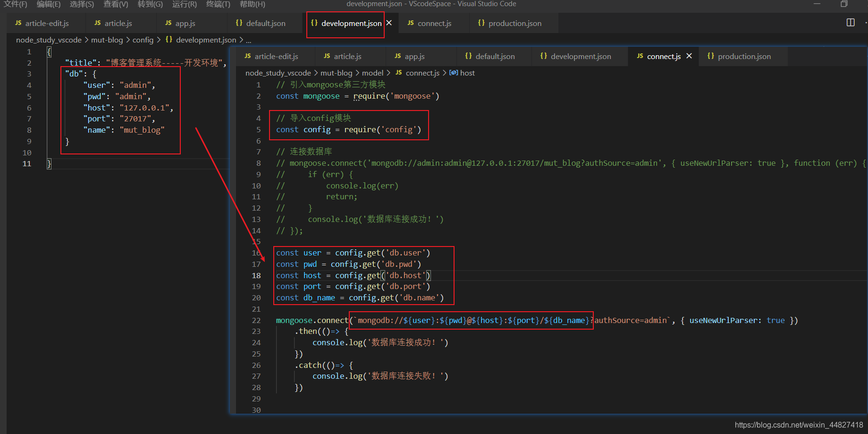Open article-edit.js tab in front editor
The image size is (868, 434).
[x=276, y=56]
